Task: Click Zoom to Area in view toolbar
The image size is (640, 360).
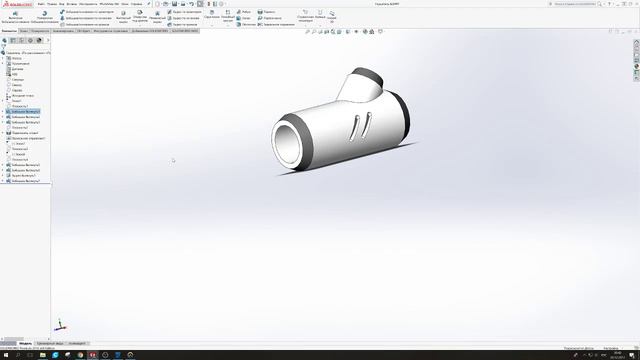Action: pyautogui.click(x=314, y=31)
